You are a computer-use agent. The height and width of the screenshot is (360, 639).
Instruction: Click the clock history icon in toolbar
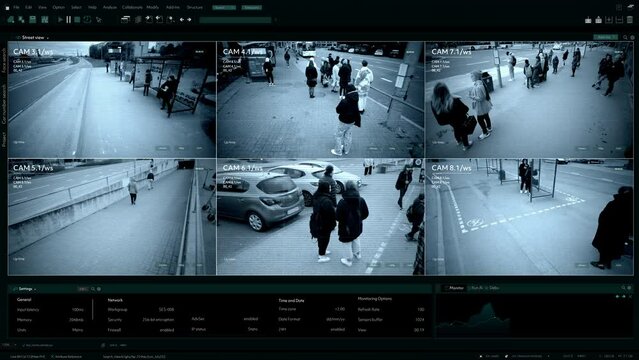87,19
